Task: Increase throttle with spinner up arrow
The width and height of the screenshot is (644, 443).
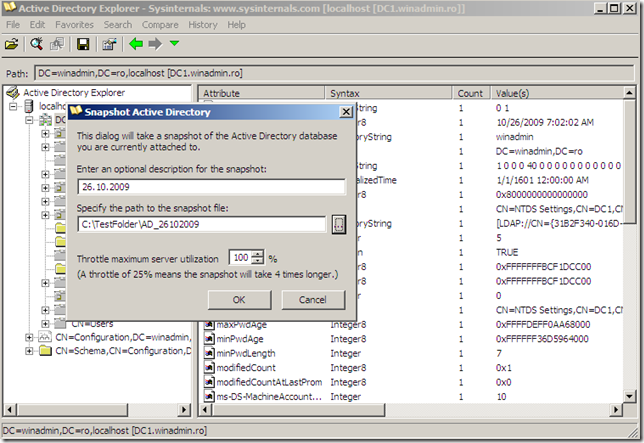Action: click(258, 254)
